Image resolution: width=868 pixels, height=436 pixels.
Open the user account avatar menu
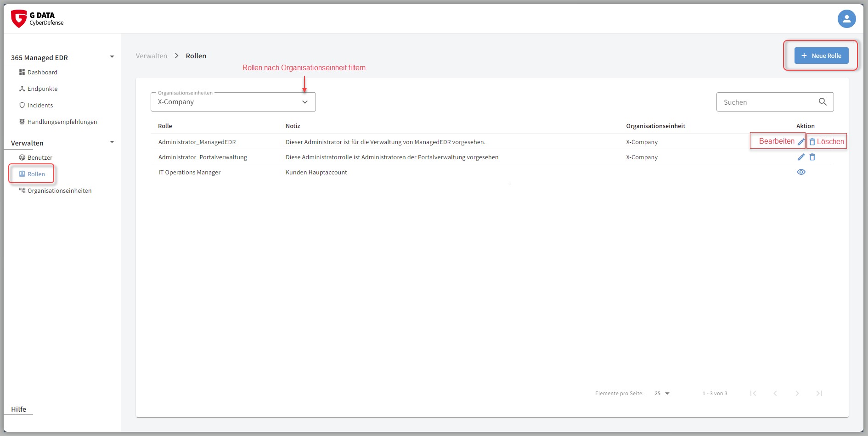(x=846, y=19)
